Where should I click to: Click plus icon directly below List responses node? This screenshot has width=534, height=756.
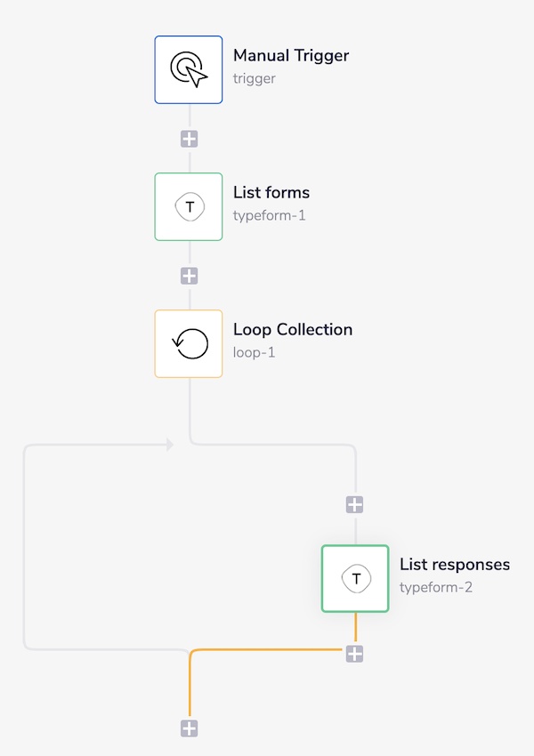(x=354, y=654)
